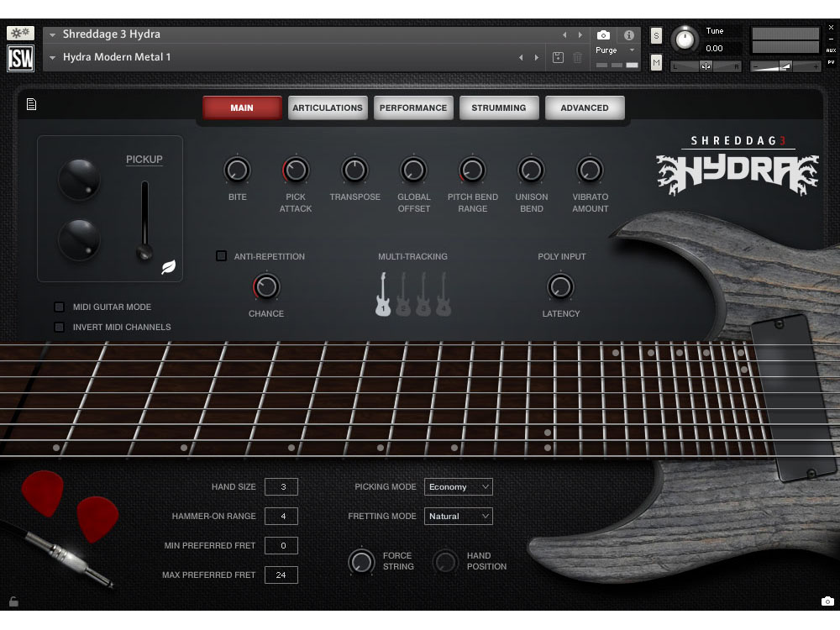Click the upper pickup panel knob
Screen dimensions: 840x630
(79, 179)
